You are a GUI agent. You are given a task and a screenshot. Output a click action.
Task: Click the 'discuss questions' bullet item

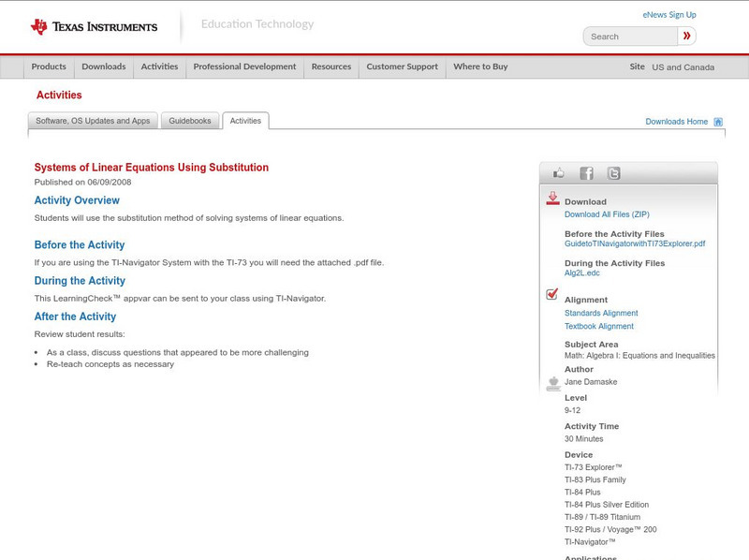[178, 352]
